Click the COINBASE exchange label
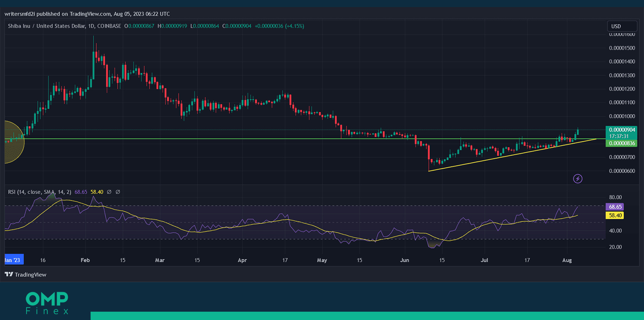Image resolution: width=644 pixels, height=320 pixels. coord(110,26)
